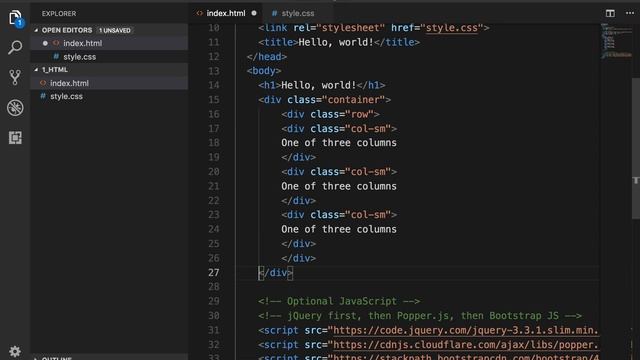Click the opening body tag on line 13

[x=264, y=71]
